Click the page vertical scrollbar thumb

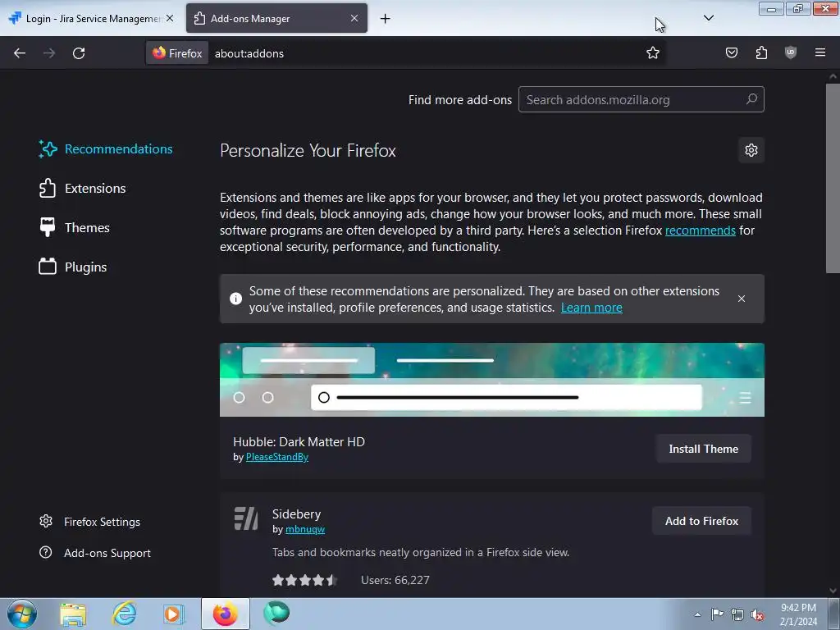(833, 178)
